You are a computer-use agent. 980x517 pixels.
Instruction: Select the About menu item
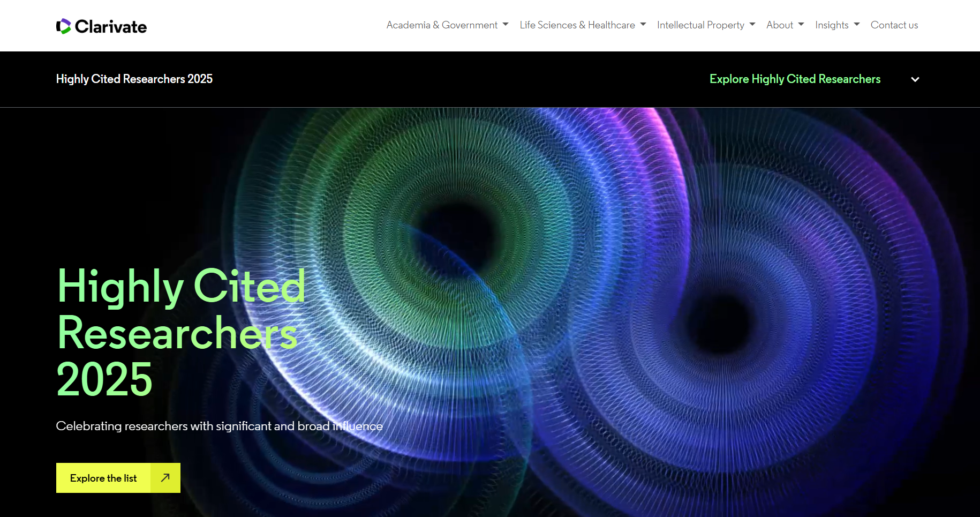click(779, 25)
